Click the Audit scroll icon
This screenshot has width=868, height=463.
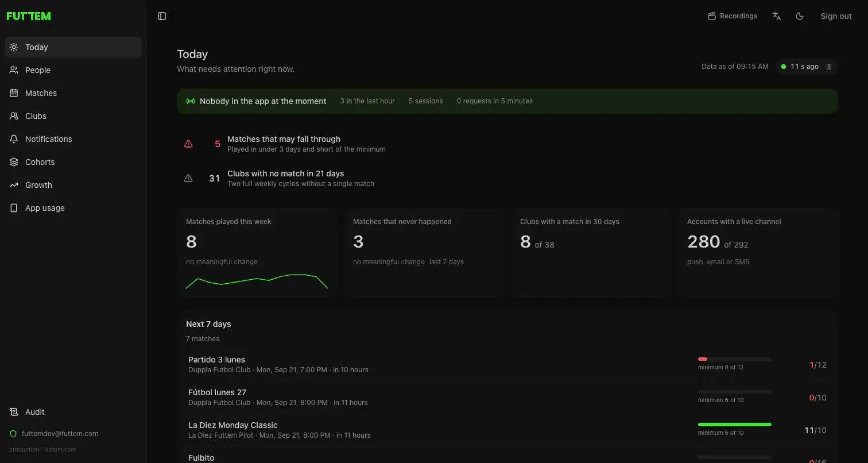[x=14, y=412]
